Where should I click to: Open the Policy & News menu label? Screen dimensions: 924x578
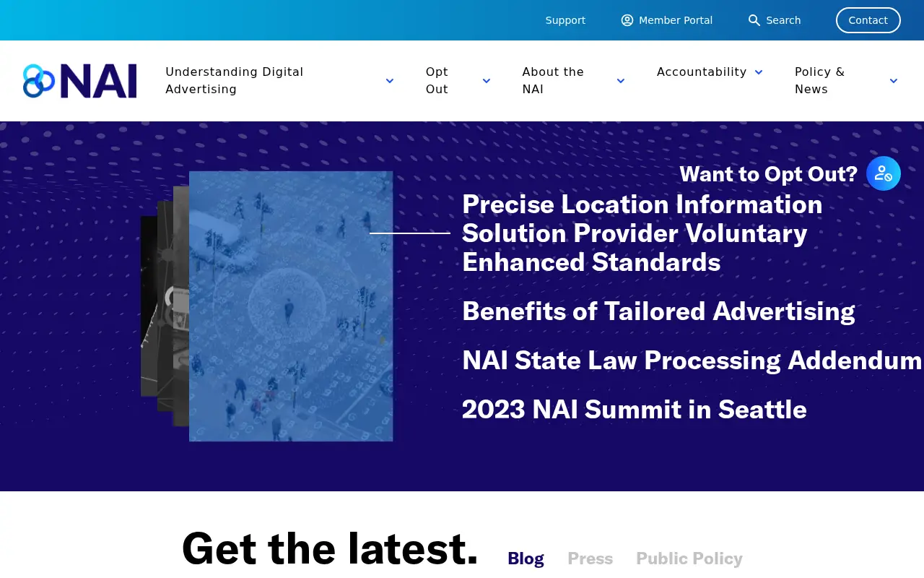click(819, 81)
